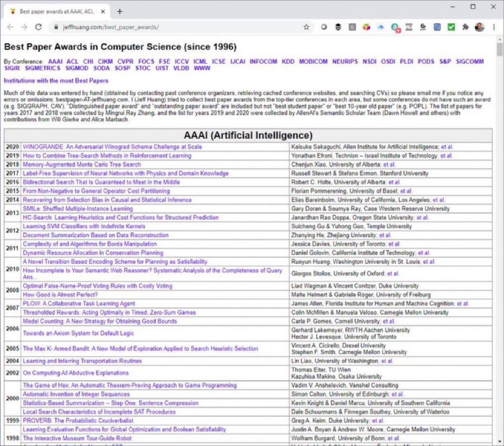Screen dimensions: 504x446
Task: Open the teal extension with red badge
Action: (x=395, y=28)
